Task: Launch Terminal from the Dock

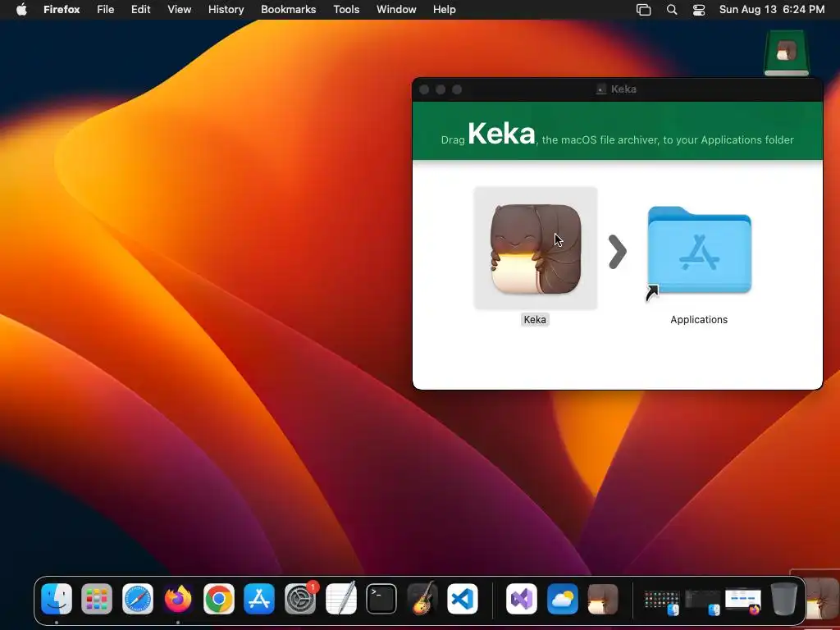Action: (x=381, y=599)
